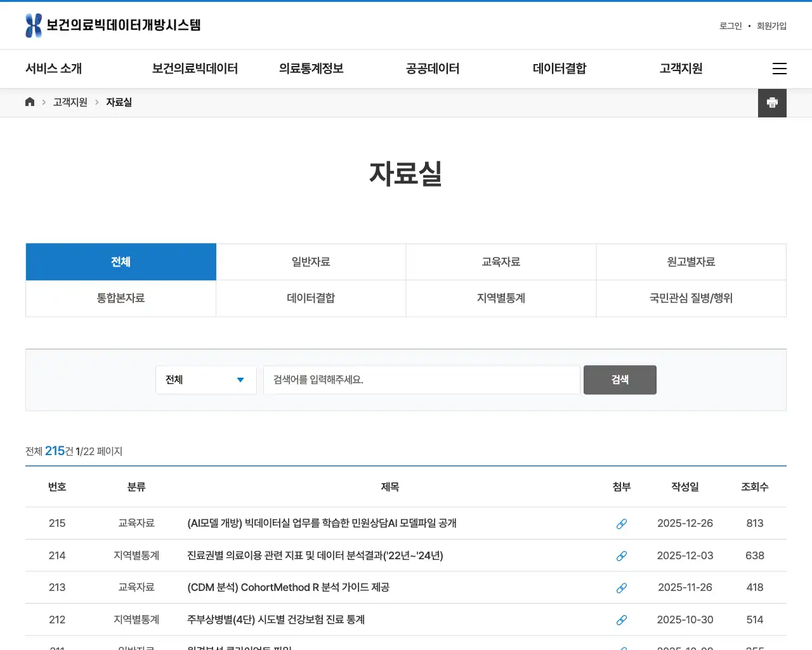
Task: Open the 의료통계정보 menu
Action: point(311,69)
